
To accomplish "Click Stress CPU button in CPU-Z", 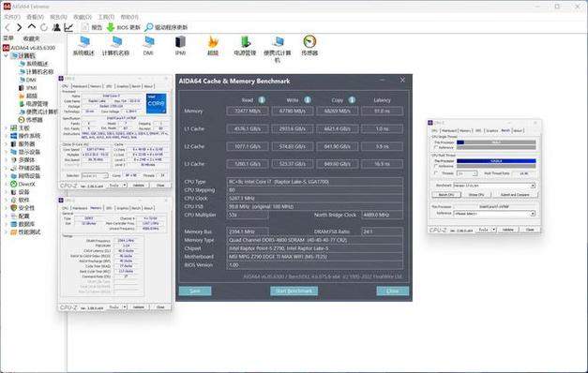I will (x=476, y=195).
